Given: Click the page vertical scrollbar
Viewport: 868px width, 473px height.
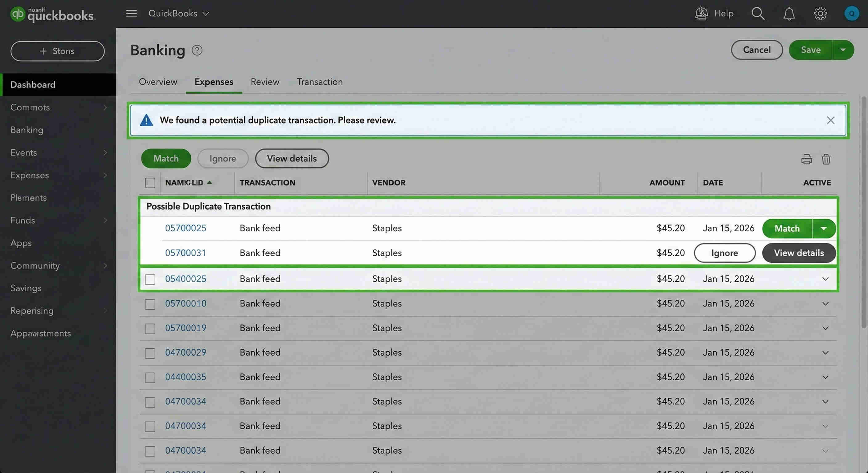Looking at the screenshot, I should pyautogui.click(x=864, y=212).
